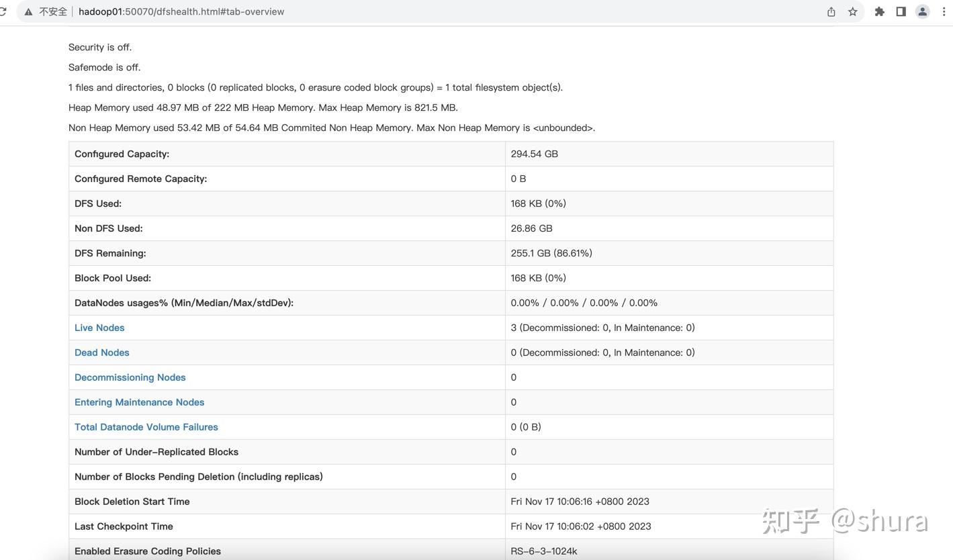The image size is (953, 560).
Task: Go to Decommissioning Nodes
Action: point(130,377)
